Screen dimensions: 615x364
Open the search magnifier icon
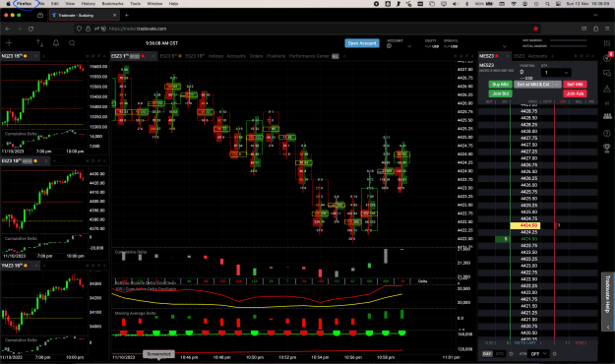[72, 43]
